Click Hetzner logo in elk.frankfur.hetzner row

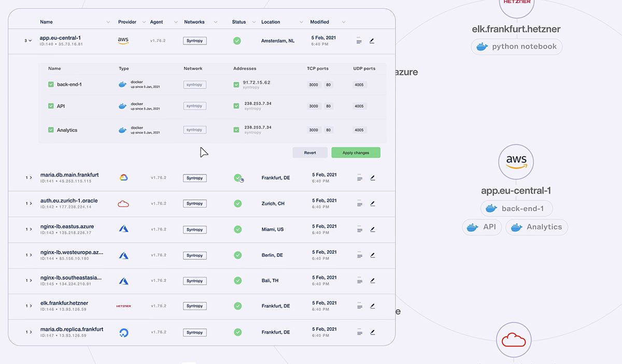(123, 306)
